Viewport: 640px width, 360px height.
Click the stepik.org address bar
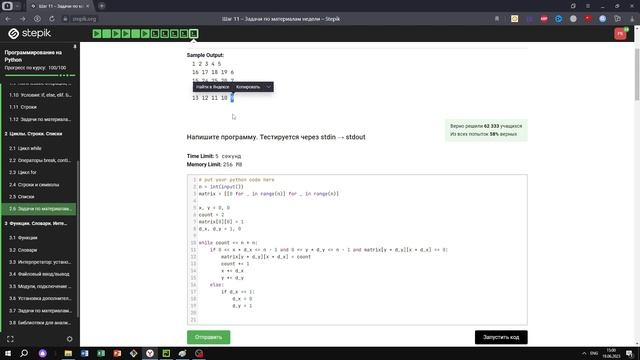84,19
